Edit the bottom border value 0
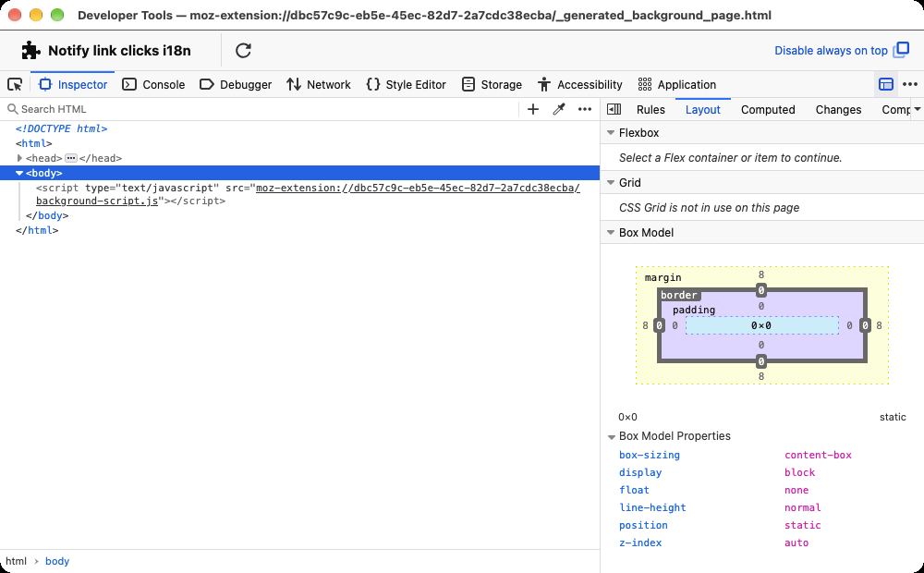The height and width of the screenshot is (573, 924). pos(761,361)
